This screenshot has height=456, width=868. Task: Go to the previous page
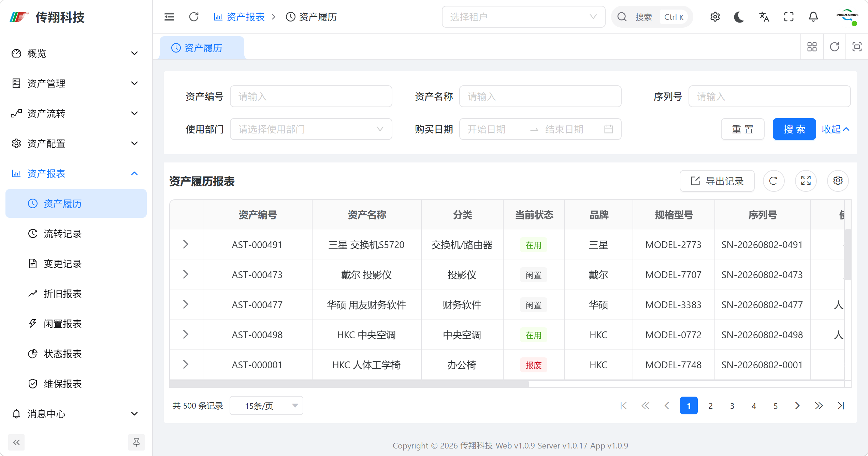point(667,406)
